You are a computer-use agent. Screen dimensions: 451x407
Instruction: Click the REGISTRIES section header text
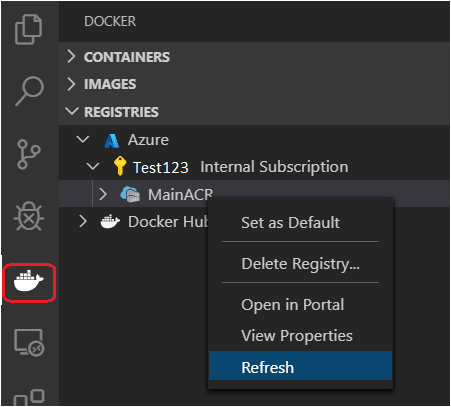pos(121,112)
